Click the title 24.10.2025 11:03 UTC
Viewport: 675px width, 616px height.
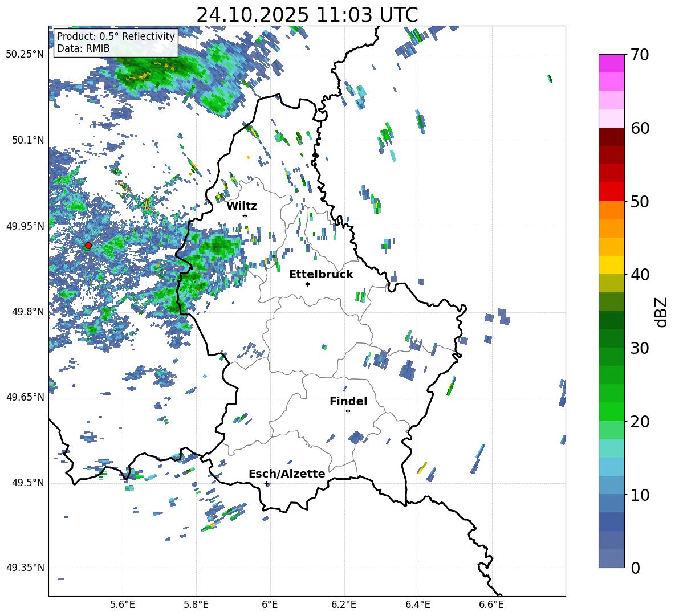(307, 15)
